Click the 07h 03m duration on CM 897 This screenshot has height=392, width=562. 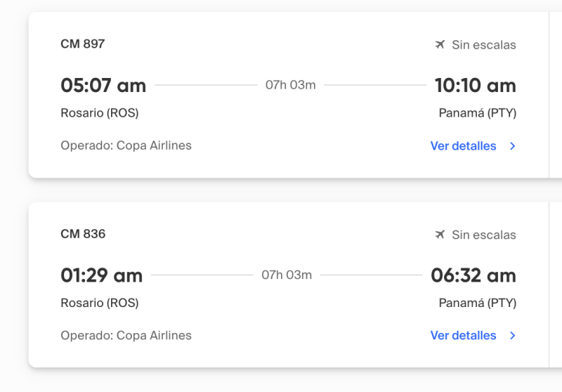290,85
